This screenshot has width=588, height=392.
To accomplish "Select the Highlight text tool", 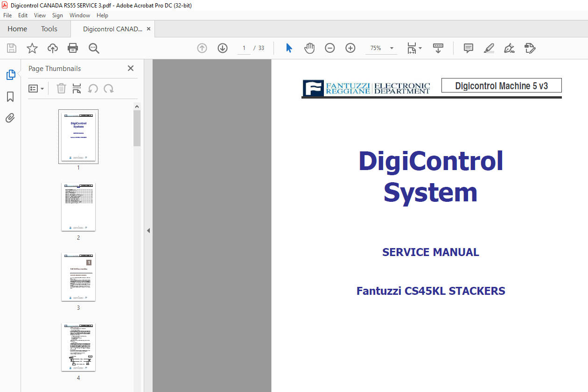I will click(x=489, y=48).
